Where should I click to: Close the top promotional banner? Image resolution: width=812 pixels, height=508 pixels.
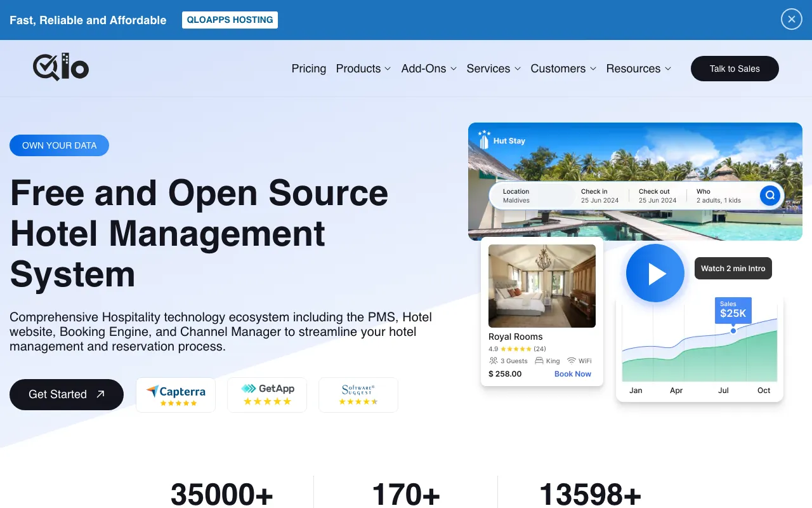791,19
